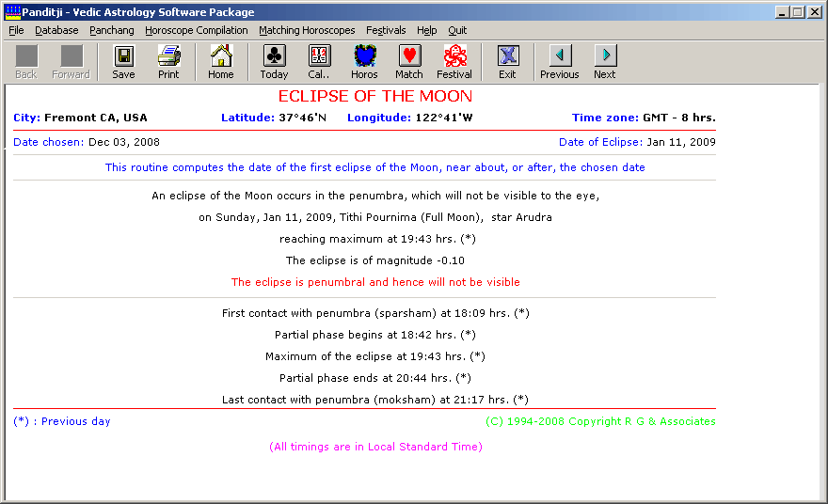Click 'All timings are in Local Standard Time'
The height and width of the screenshot is (504, 828).
375,447
